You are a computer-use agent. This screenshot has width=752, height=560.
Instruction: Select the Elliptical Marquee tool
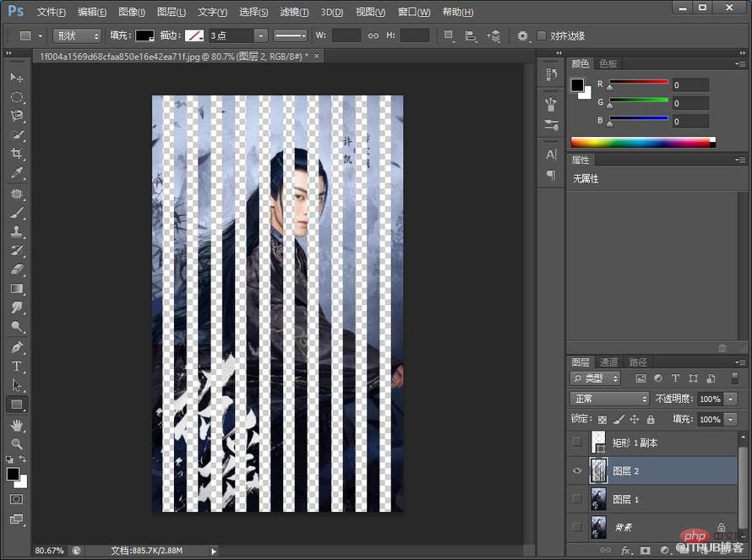coord(17,97)
